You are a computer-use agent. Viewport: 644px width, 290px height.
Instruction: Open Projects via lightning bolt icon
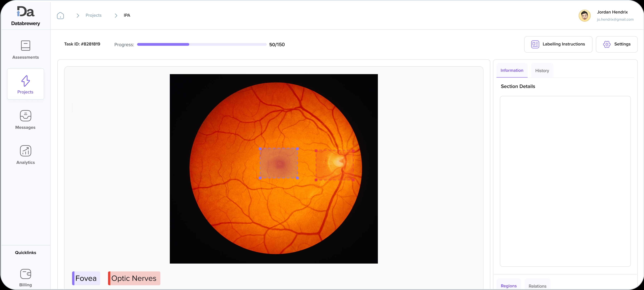pyautogui.click(x=26, y=81)
